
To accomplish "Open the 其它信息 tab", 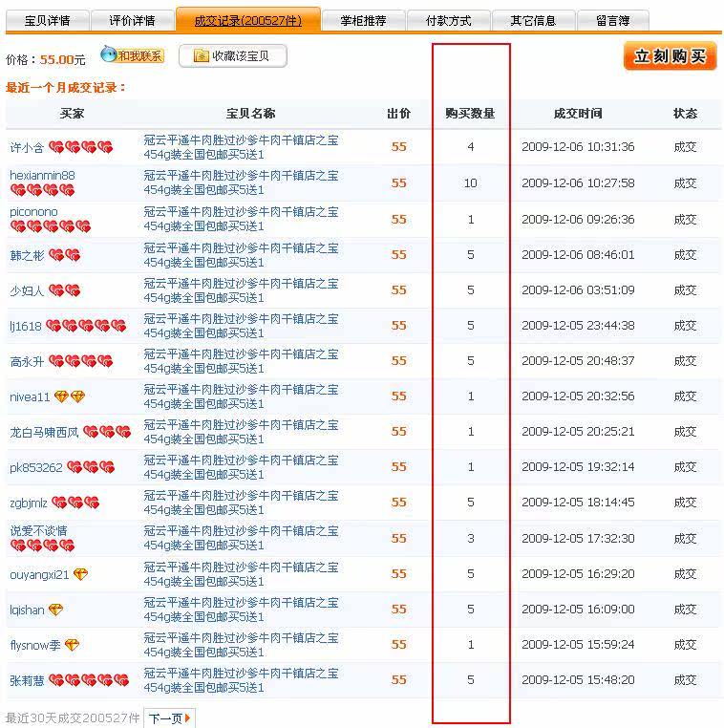I will coord(533,21).
